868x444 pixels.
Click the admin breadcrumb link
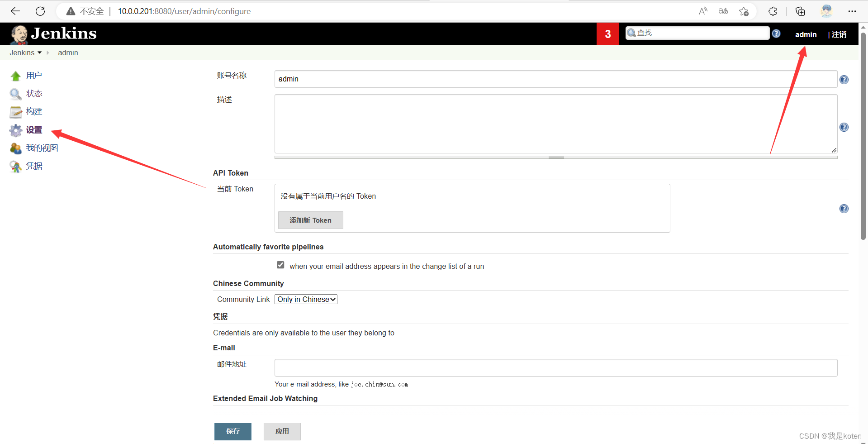pos(68,53)
